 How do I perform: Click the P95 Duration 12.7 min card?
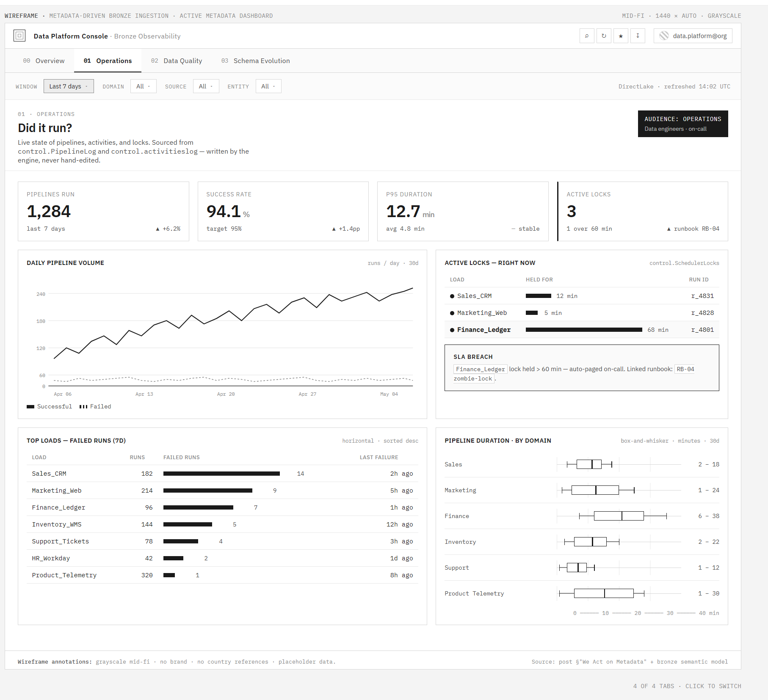(x=463, y=211)
